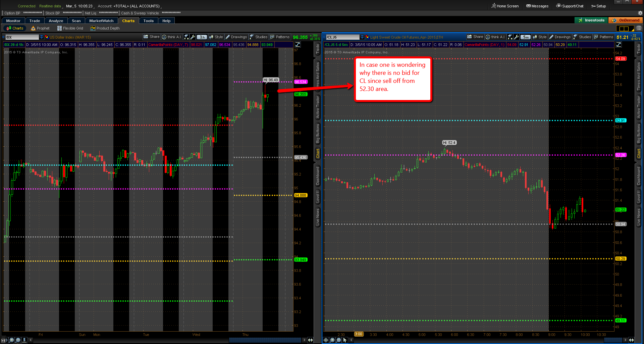Image resolution: width=644 pixels, height=344 pixels.
Task: Switch to the Scan tab
Action: (76, 21)
